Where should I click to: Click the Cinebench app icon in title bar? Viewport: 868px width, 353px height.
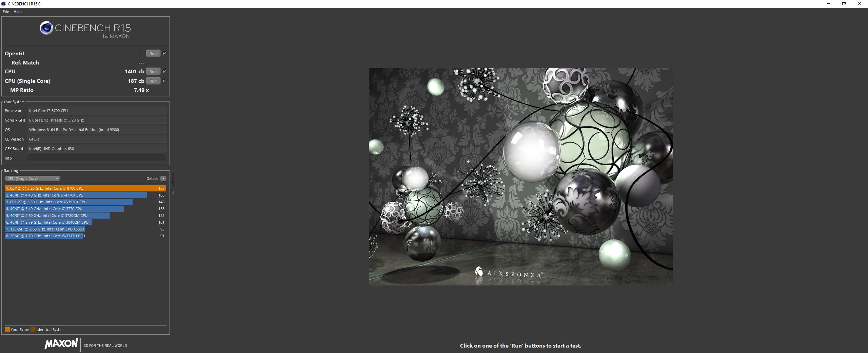pyautogui.click(x=3, y=4)
